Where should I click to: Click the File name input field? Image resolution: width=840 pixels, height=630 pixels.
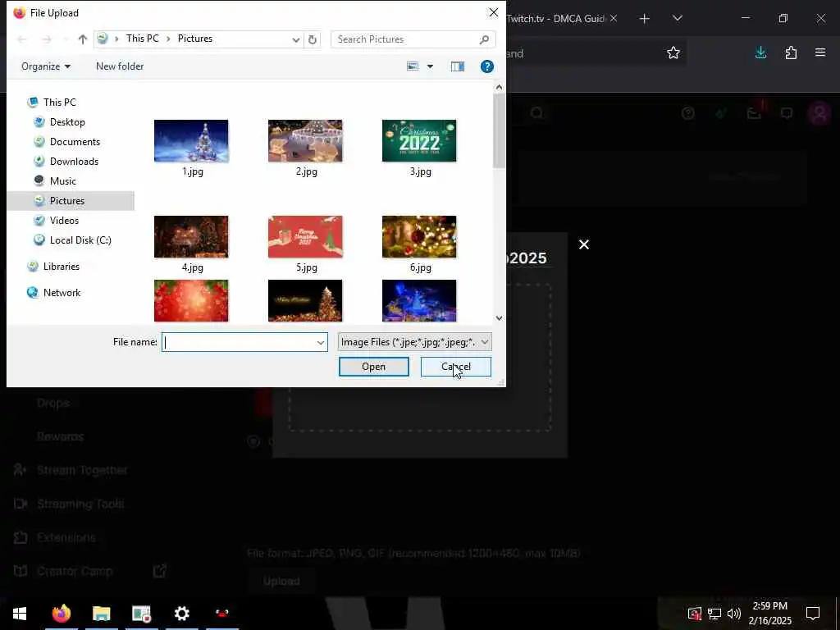pos(239,342)
